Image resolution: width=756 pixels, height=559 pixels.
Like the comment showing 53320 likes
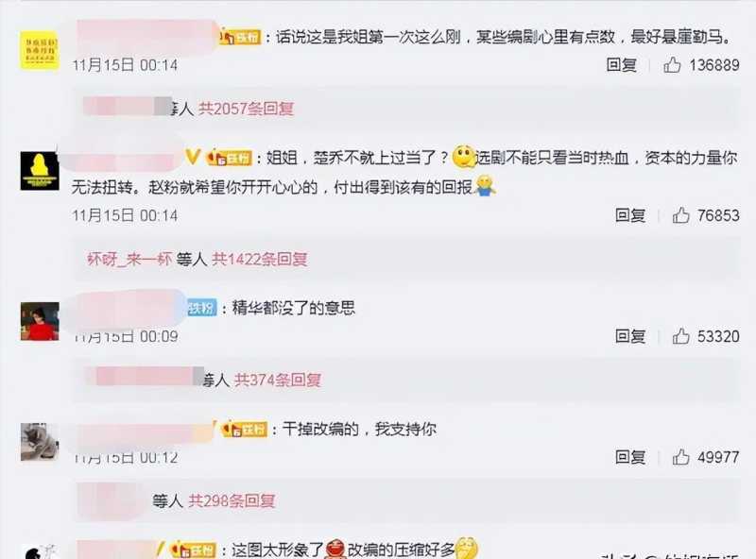[x=680, y=336]
